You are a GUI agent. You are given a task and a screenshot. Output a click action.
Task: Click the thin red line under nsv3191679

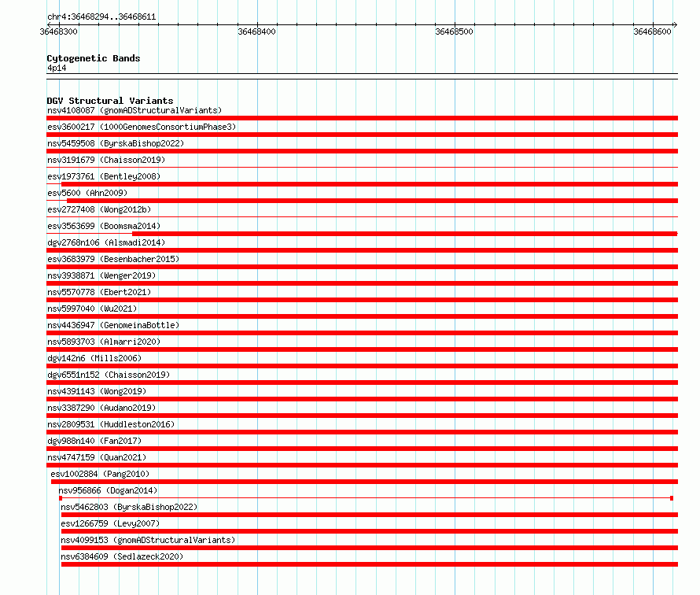[x=362, y=168]
